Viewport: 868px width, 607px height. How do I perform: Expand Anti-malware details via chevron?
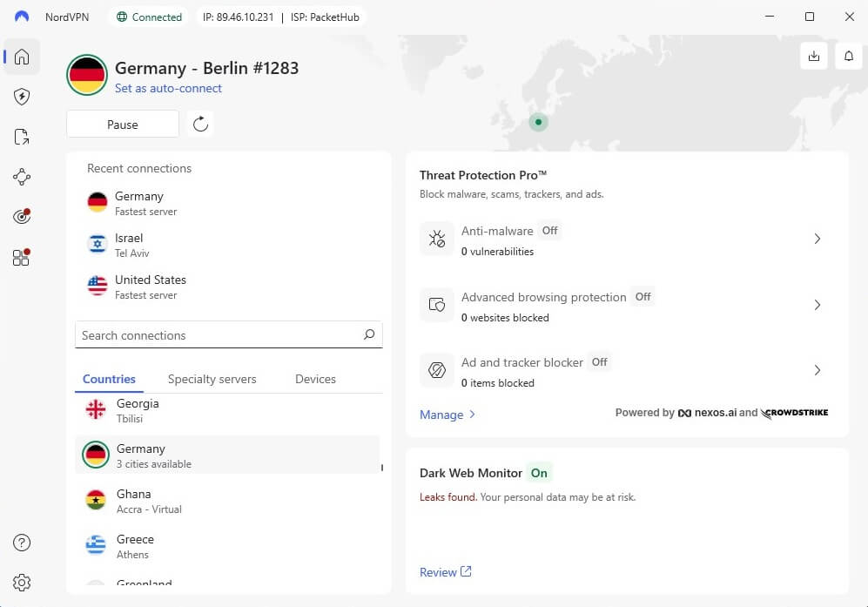(x=817, y=239)
